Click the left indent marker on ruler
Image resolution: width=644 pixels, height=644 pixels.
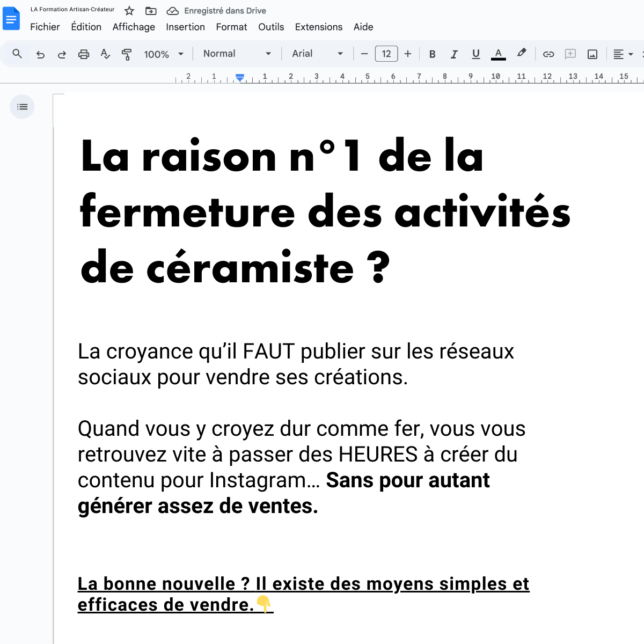coord(240,78)
